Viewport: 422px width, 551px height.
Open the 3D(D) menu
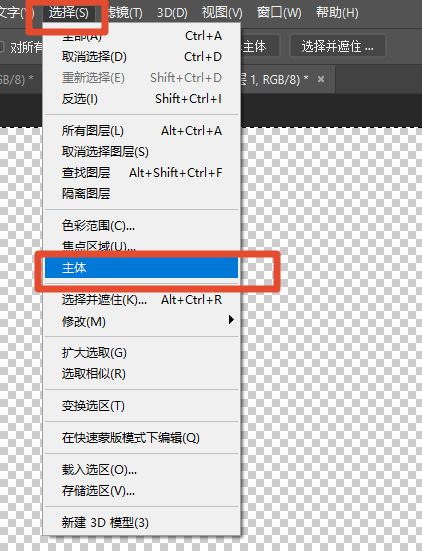pos(172,13)
